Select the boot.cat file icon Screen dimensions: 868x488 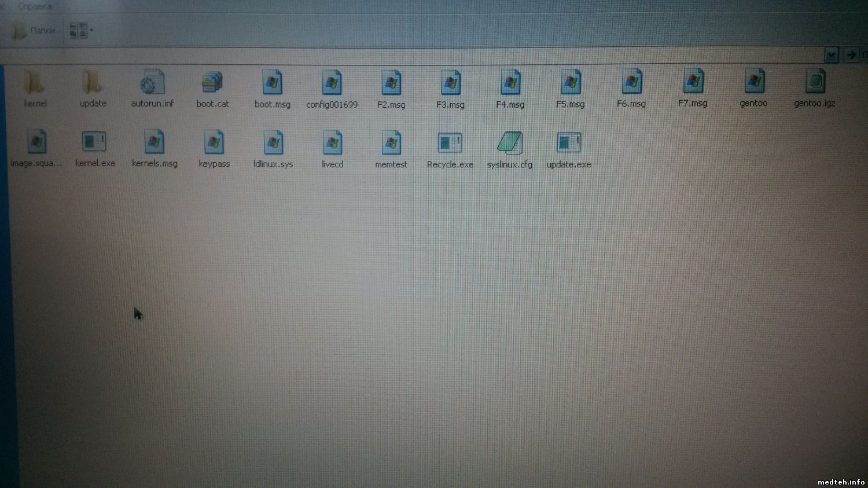212,83
